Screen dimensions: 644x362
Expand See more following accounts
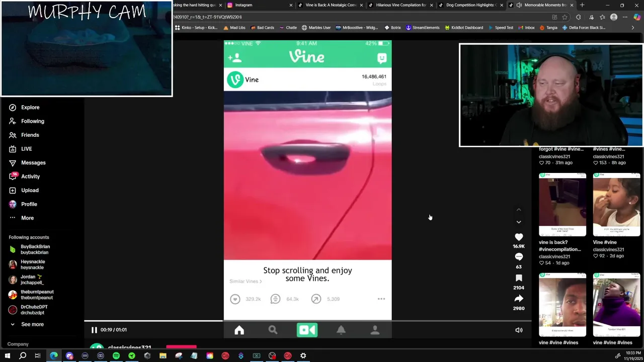[26, 324]
